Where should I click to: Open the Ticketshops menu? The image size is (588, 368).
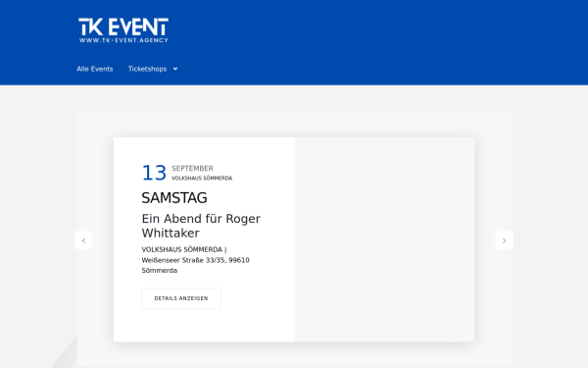click(x=147, y=69)
